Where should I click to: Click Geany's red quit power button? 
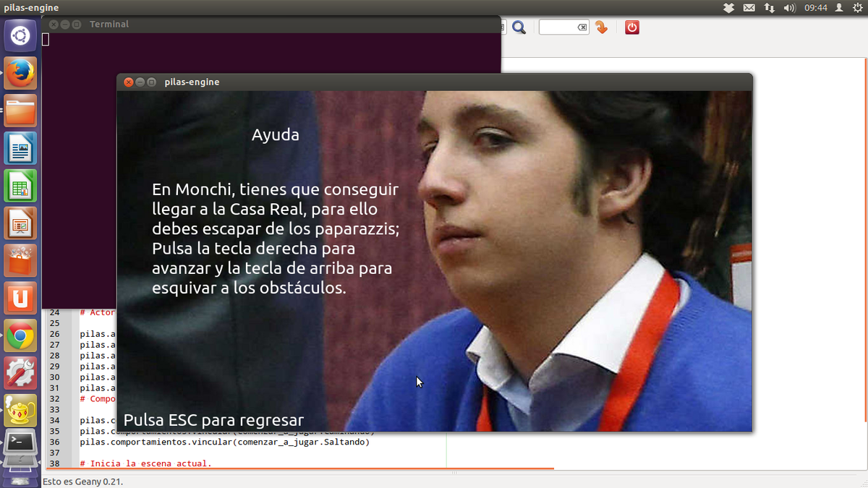[632, 27]
